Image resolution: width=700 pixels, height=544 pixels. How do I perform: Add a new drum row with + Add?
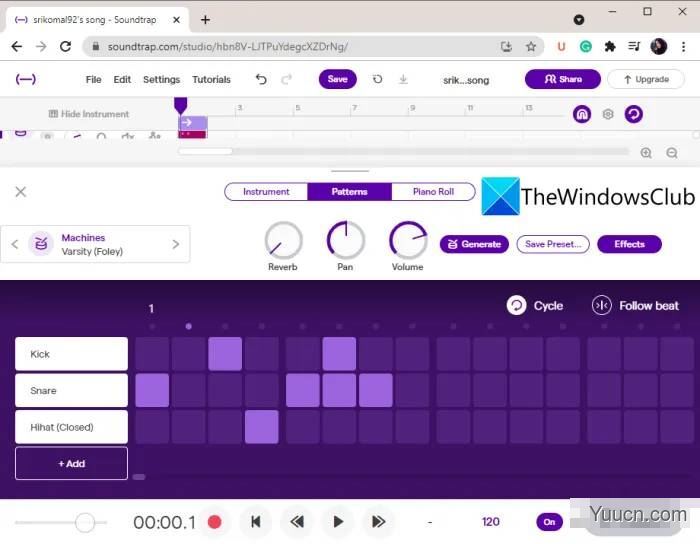71,464
